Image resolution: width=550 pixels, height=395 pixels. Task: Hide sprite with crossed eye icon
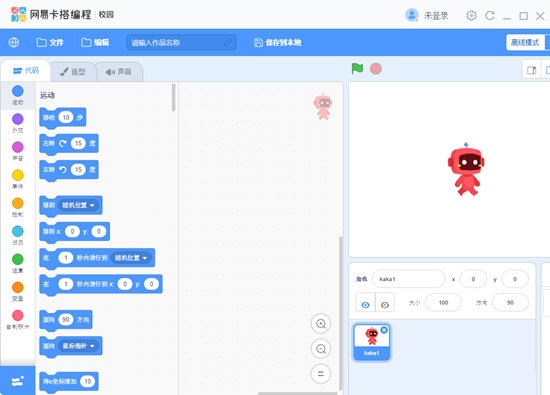coord(385,304)
